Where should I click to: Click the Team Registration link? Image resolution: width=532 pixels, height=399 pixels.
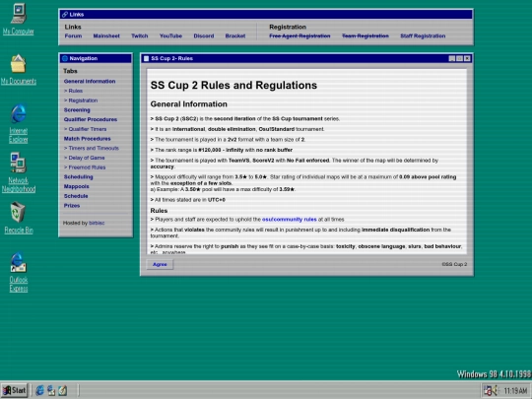click(366, 36)
